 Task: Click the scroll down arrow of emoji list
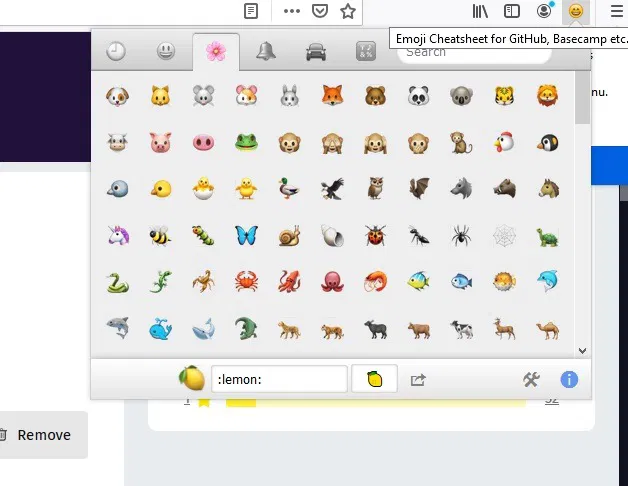click(x=582, y=351)
